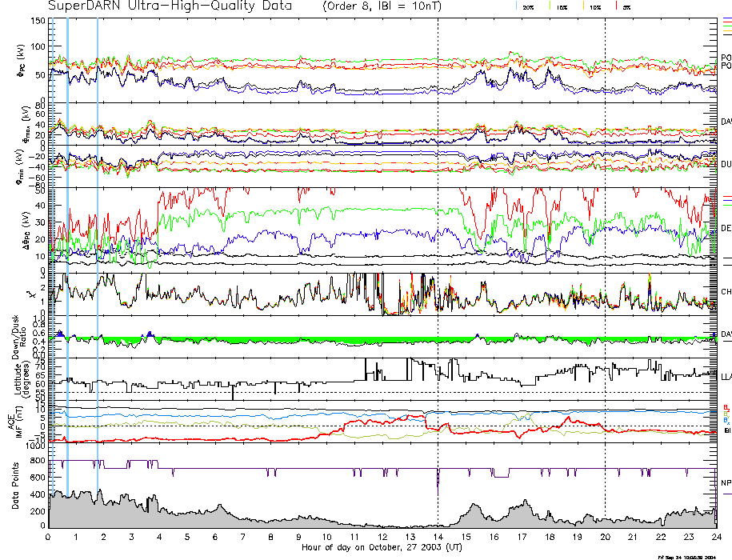
Task: Click hour tick label '0' on the x-axis
Action: pos(48,537)
